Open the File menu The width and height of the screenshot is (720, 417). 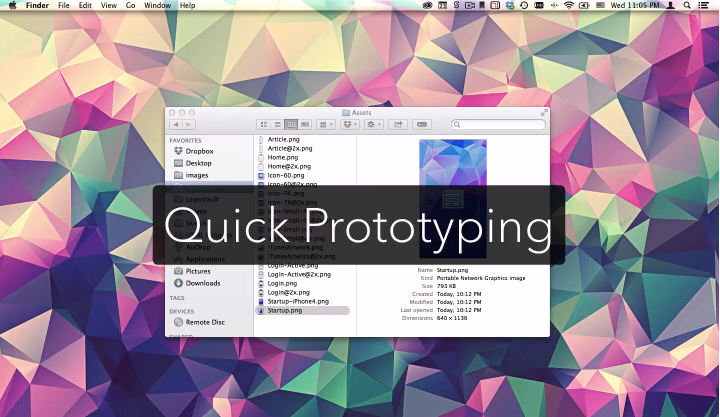tap(64, 6)
